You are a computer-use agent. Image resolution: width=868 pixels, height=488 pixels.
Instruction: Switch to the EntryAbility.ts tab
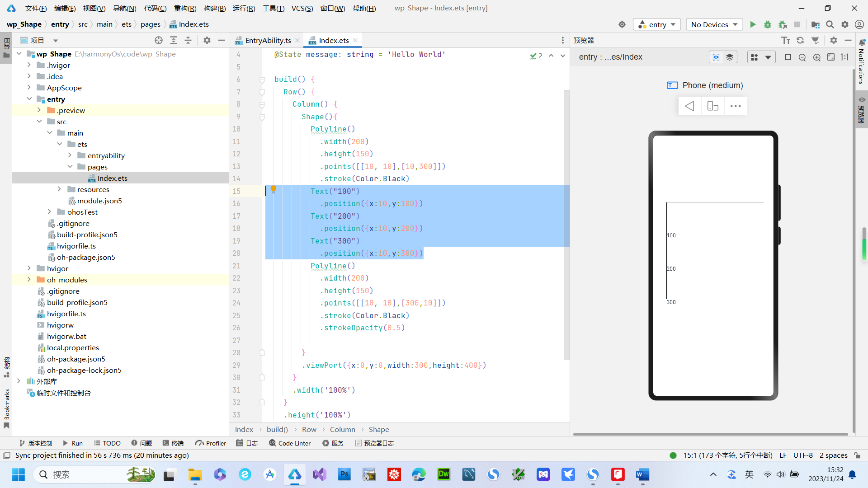tap(268, 40)
